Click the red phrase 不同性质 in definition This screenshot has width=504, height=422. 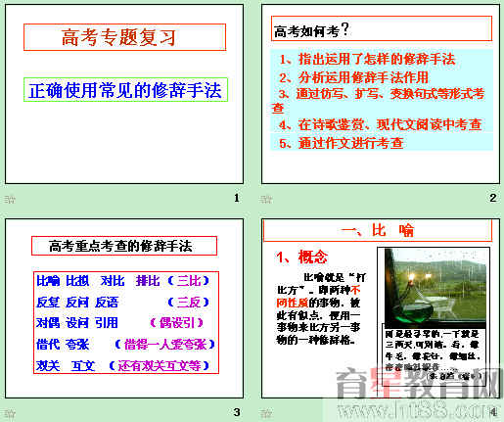pos(318,297)
